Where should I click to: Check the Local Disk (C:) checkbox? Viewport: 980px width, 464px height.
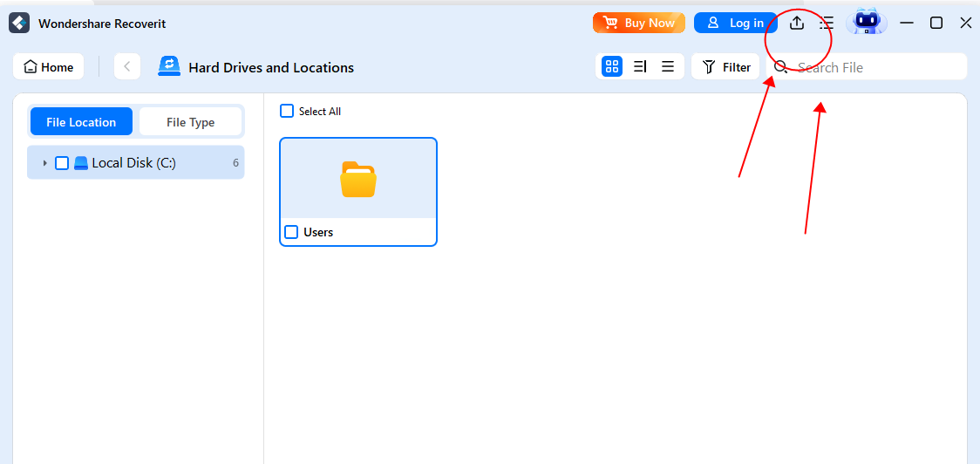(62, 163)
